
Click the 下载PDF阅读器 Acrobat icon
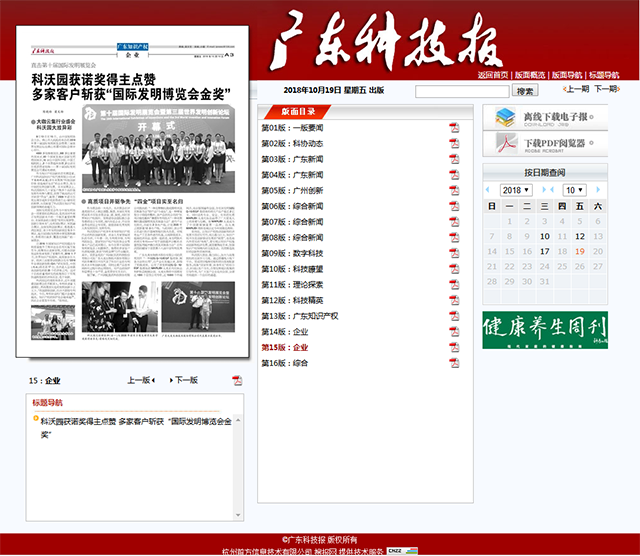pyautogui.click(x=504, y=144)
